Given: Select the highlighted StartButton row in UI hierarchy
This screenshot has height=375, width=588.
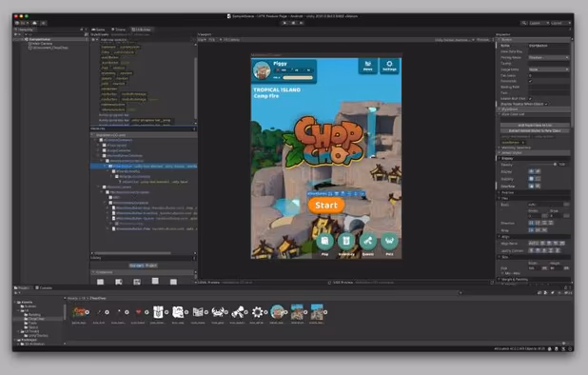Looking at the screenshot, I should pyautogui.click(x=144, y=166).
